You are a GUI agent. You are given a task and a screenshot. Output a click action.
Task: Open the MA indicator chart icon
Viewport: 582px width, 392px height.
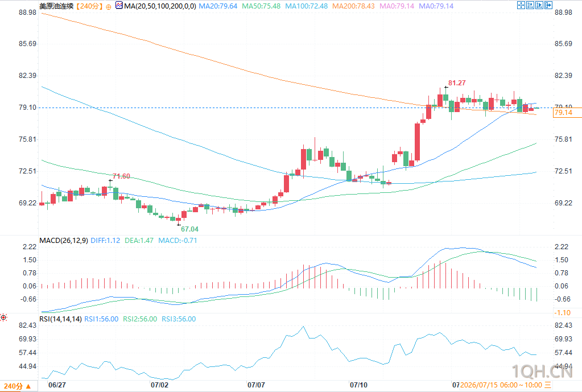(x=119, y=6)
